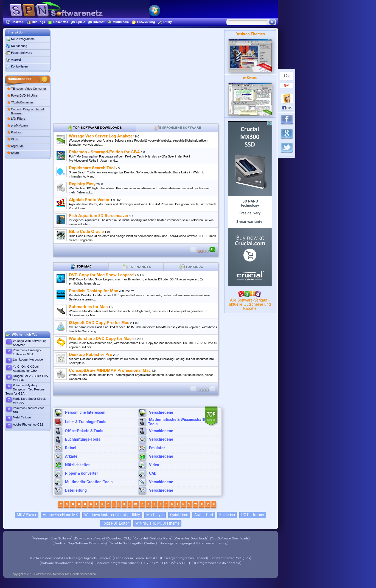This screenshot has height=588, width=376.
Task: Click the avatar image in social sidebar
Action: click(287, 98)
